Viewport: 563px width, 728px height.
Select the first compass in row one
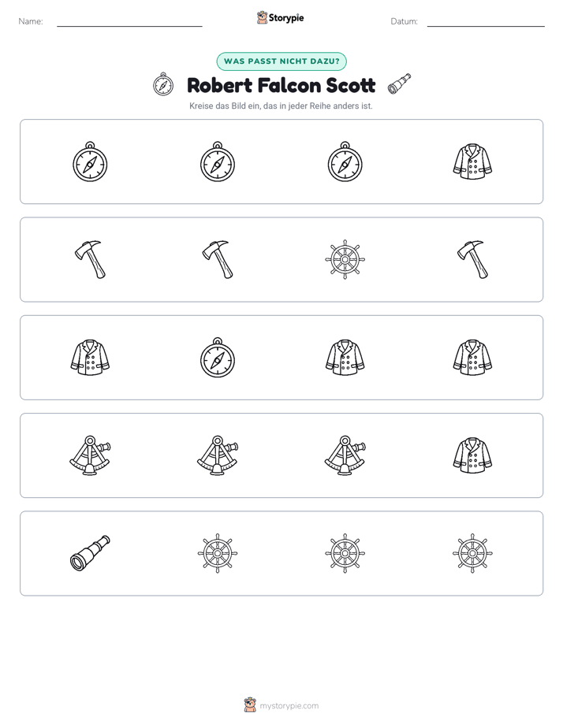90,162
